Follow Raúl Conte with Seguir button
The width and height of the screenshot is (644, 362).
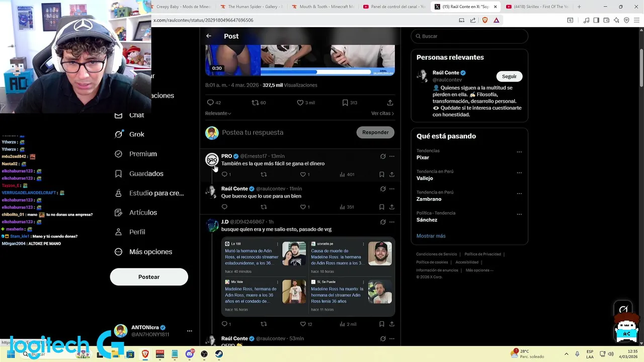(509, 76)
